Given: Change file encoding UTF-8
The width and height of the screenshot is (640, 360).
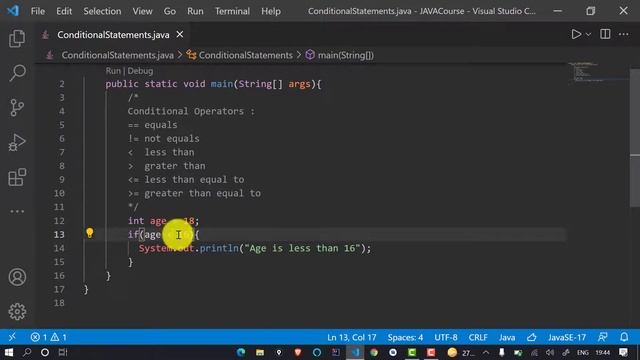Looking at the screenshot, I should tap(446, 338).
